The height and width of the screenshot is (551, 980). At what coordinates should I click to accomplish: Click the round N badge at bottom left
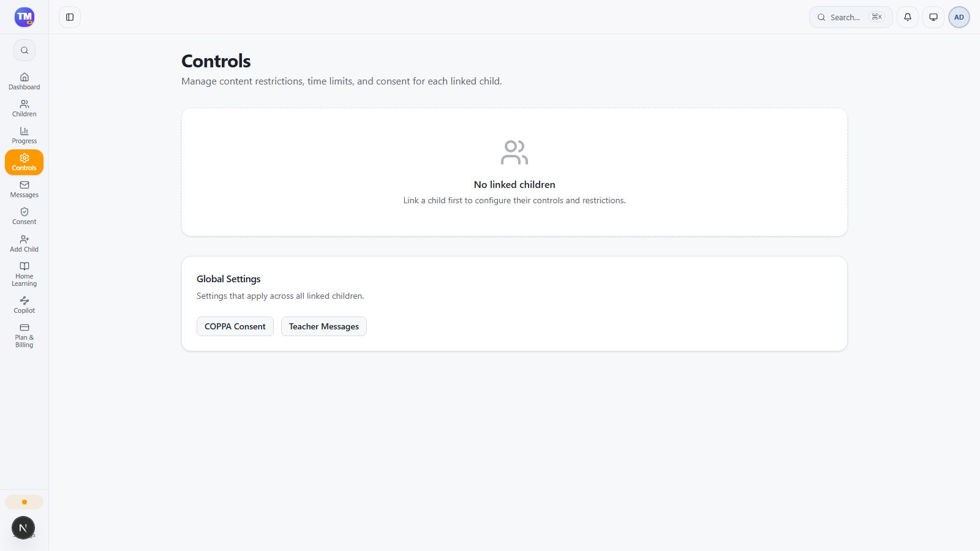[23, 528]
